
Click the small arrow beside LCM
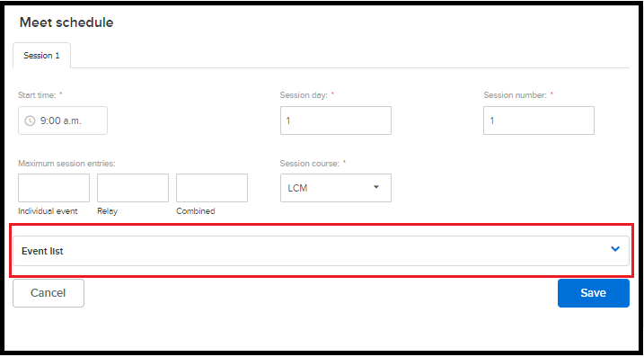[375, 187]
